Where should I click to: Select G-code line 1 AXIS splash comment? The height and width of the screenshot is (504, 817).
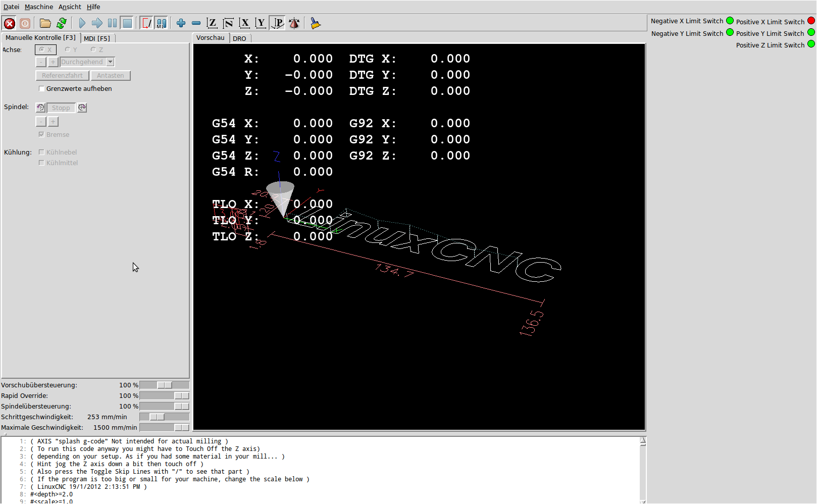tap(129, 441)
